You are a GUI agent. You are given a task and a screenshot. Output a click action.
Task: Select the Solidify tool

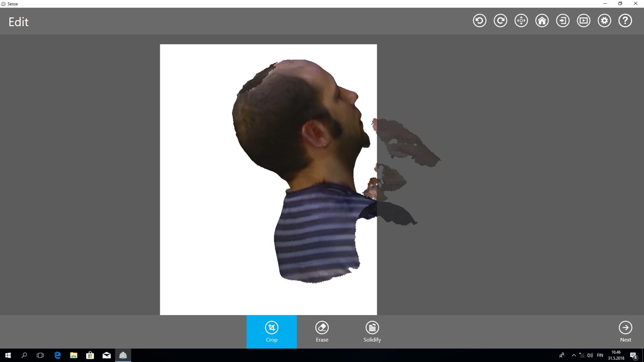[372, 331]
